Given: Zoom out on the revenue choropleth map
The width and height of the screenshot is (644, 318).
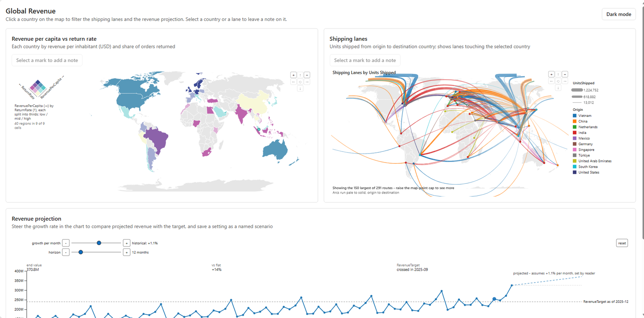Looking at the screenshot, I should [307, 75].
